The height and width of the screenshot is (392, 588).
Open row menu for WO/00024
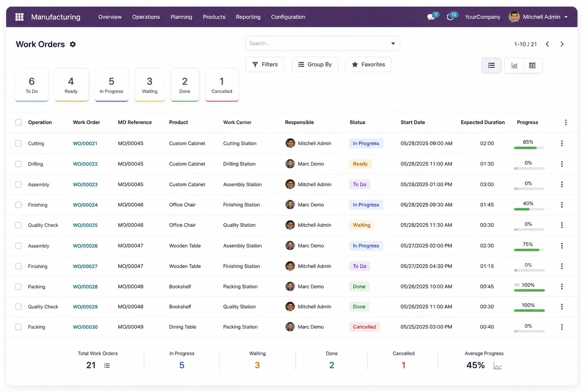tap(562, 205)
